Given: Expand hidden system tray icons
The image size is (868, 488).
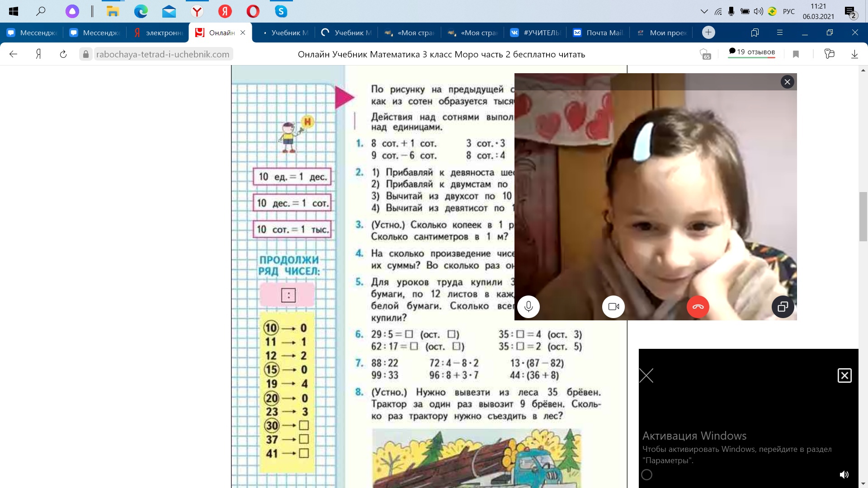Looking at the screenshot, I should click(704, 11).
